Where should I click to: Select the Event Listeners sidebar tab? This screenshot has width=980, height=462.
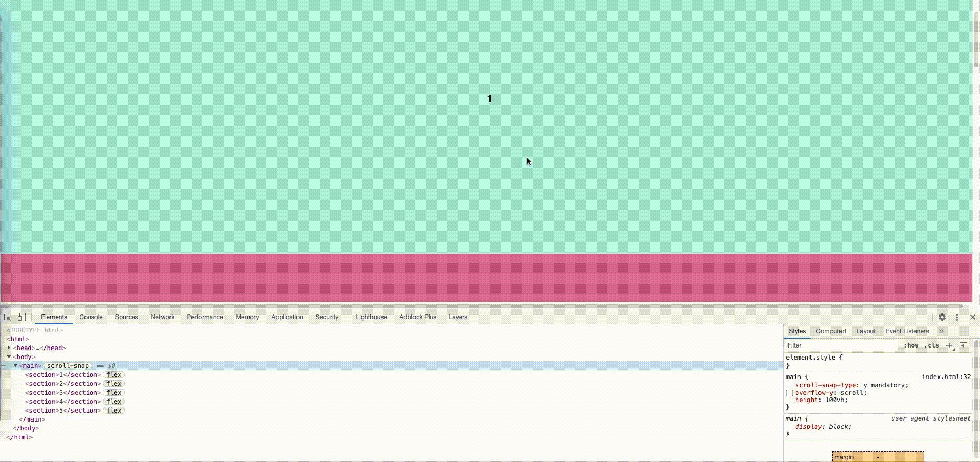907,331
